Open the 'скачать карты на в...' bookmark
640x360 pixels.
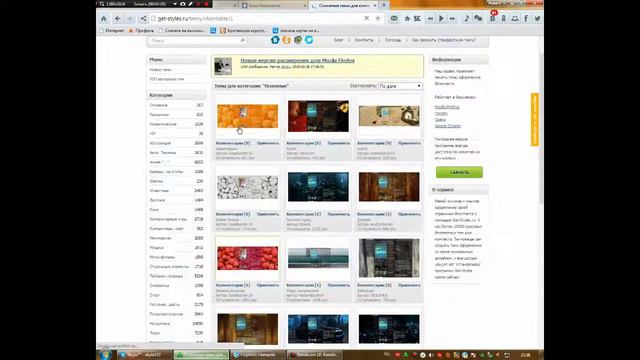pyautogui.click(x=296, y=31)
